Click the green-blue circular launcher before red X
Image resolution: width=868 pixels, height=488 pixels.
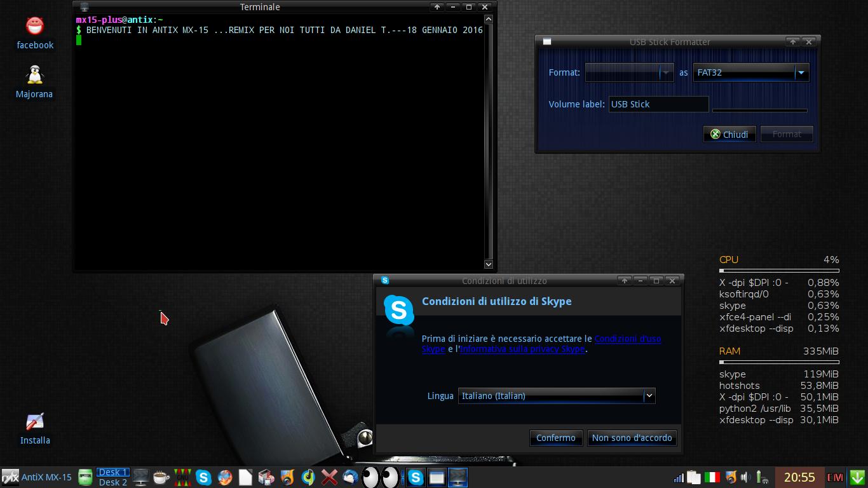308,477
